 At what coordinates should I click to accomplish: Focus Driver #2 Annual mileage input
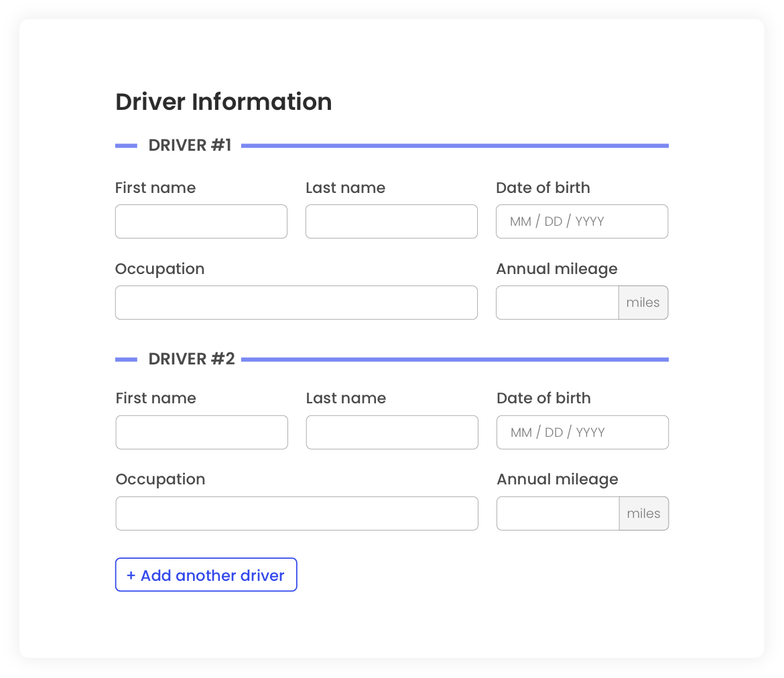point(558,514)
